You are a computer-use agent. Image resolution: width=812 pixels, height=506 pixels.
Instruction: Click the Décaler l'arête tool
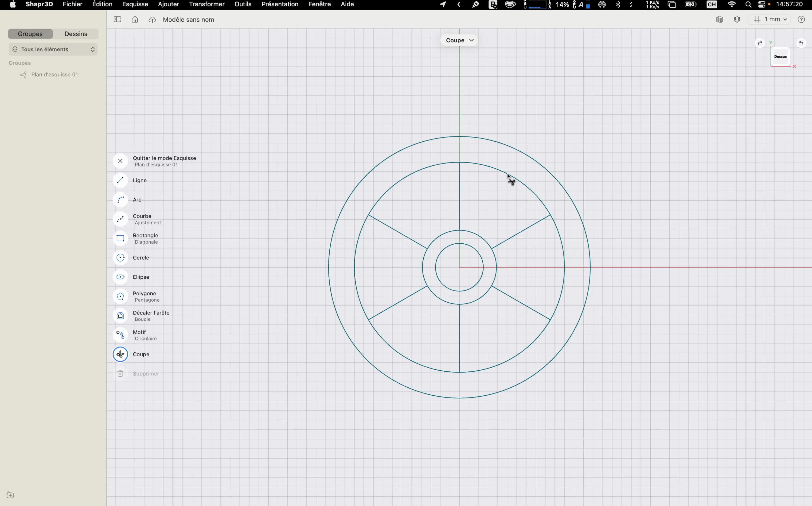[x=120, y=315]
